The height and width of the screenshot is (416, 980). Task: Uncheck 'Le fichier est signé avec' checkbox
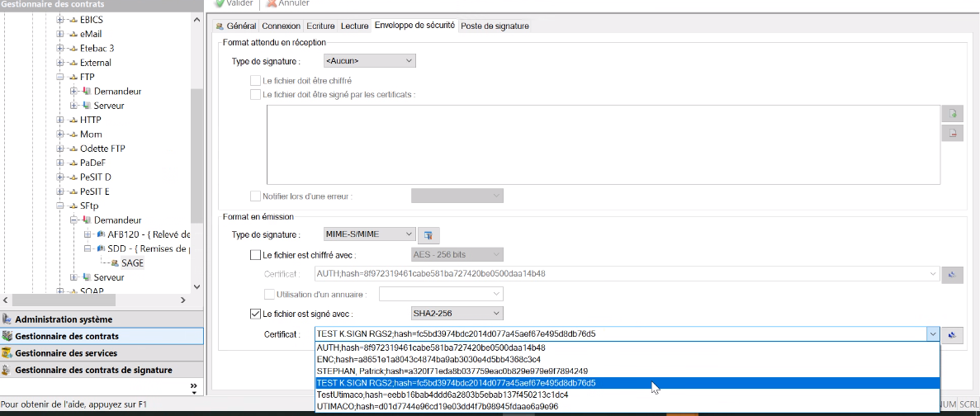click(x=255, y=314)
